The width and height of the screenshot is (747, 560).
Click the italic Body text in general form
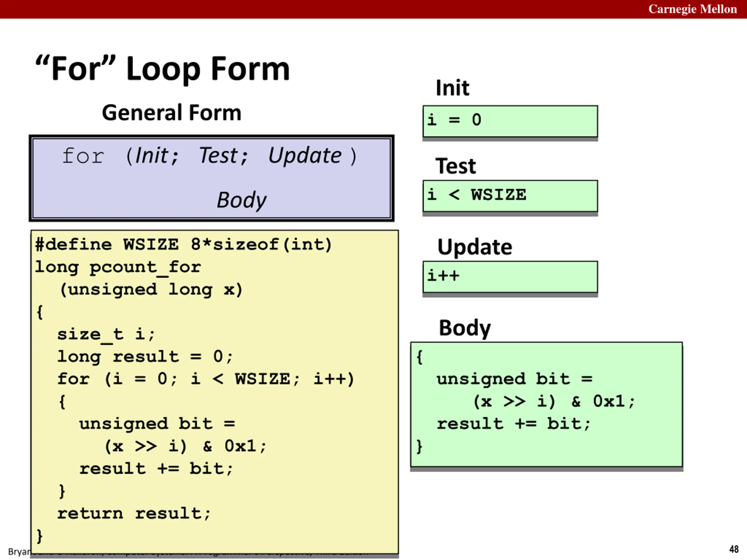pyautogui.click(x=241, y=200)
